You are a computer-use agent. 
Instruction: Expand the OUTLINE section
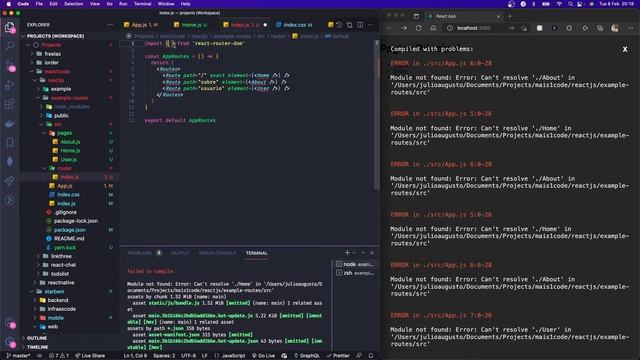click(x=37, y=338)
